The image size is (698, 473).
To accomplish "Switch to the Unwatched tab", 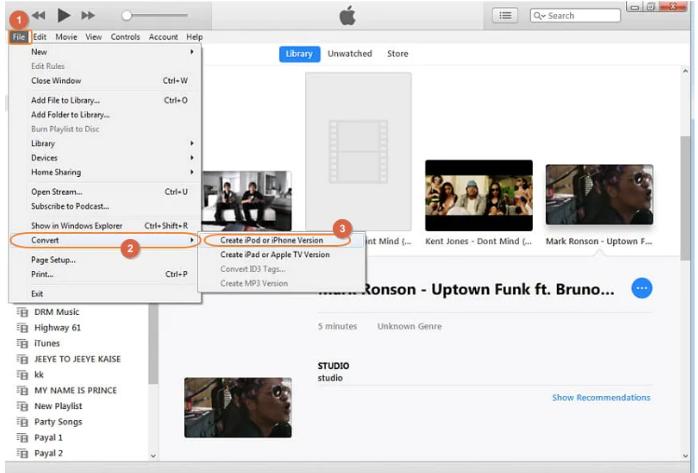I will pos(350,54).
